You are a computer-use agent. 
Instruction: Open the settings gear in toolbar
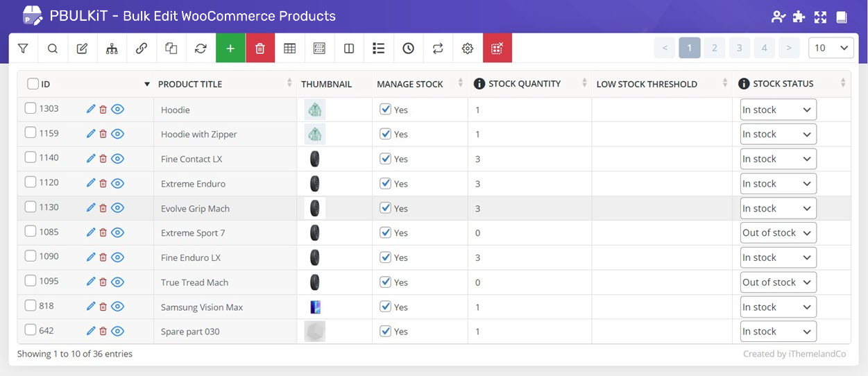(x=467, y=49)
